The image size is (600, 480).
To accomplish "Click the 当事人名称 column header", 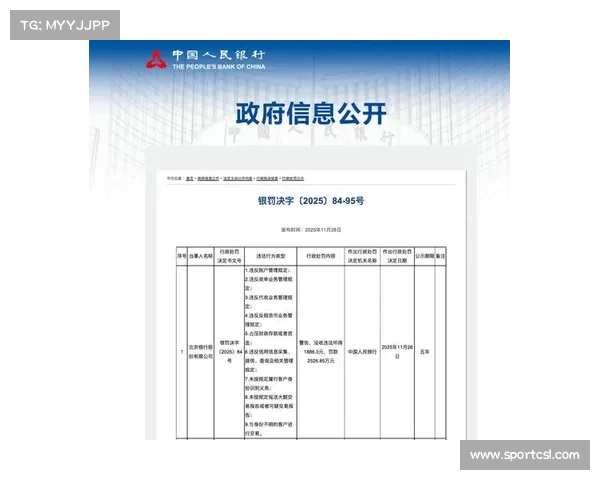I will (x=201, y=256).
